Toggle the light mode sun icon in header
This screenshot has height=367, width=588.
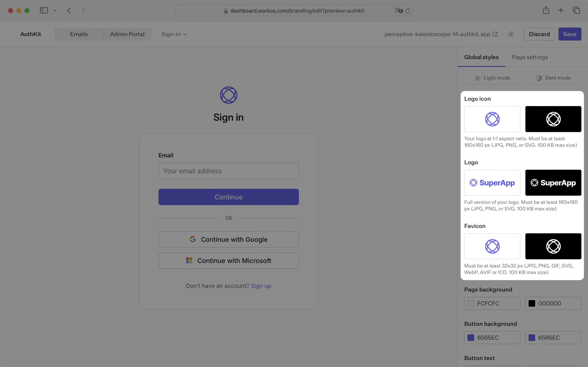[x=511, y=34]
